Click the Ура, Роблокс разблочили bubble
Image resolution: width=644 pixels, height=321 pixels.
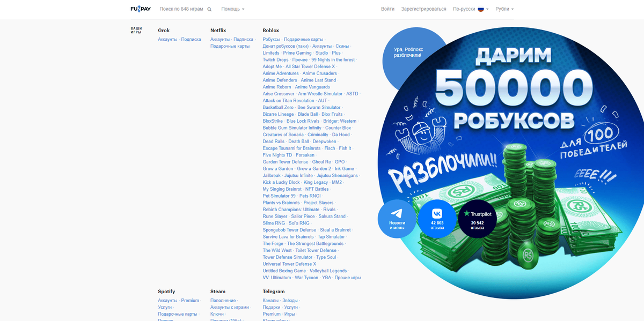[x=408, y=52]
